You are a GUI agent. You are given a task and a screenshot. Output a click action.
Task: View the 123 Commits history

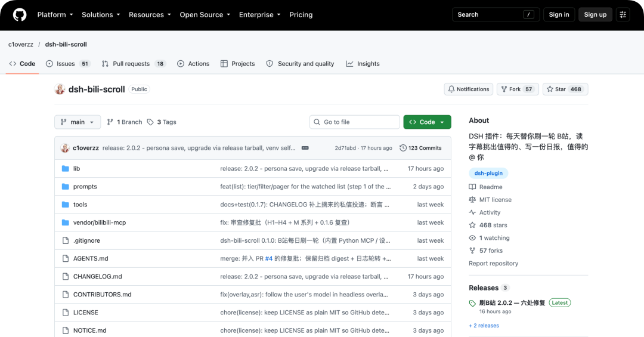pos(420,148)
